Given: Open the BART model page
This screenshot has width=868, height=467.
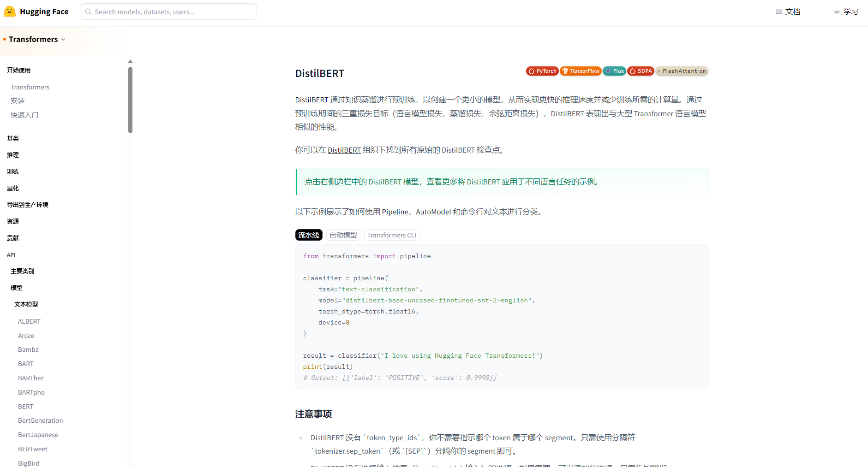Looking at the screenshot, I should [x=26, y=364].
